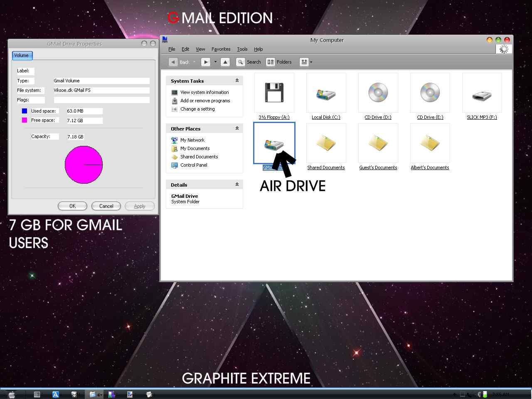
Task: Go to My Documents in Other Places
Action: pyautogui.click(x=195, y=148)
